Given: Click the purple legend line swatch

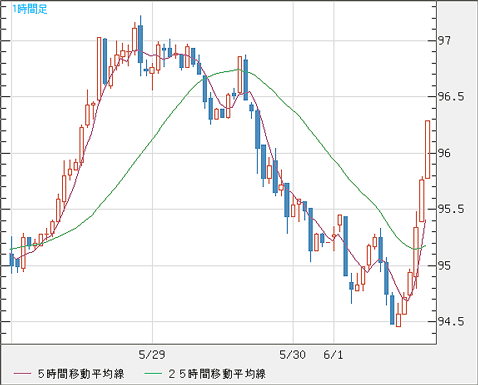Looking at the screenshot, I should pyautogui.click(x=22, y=374).
